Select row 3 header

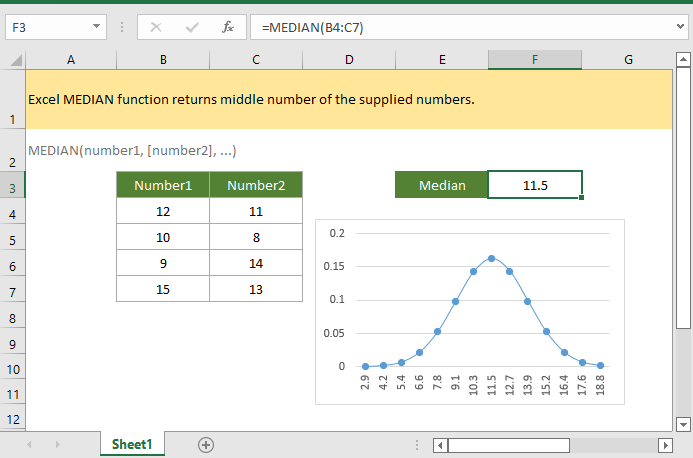pyautogui.click(x=12, y=186)
